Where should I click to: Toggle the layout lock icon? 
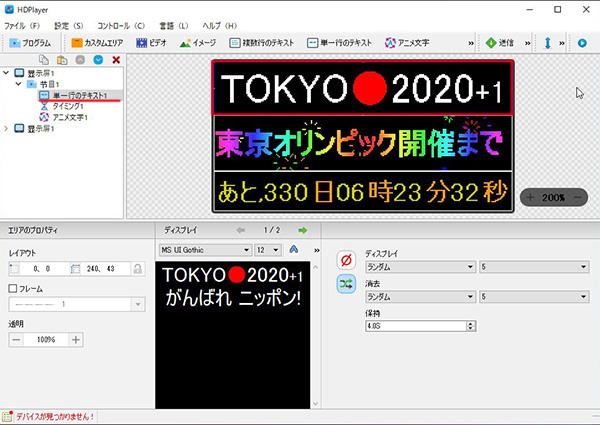coord(138,269)
